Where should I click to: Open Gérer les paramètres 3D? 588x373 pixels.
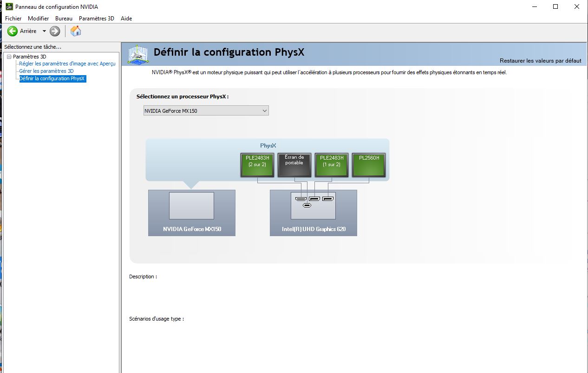(46, 71)
